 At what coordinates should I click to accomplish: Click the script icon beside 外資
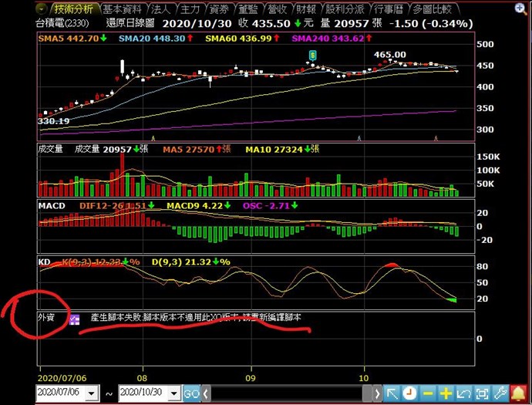(x=75, y=319)
